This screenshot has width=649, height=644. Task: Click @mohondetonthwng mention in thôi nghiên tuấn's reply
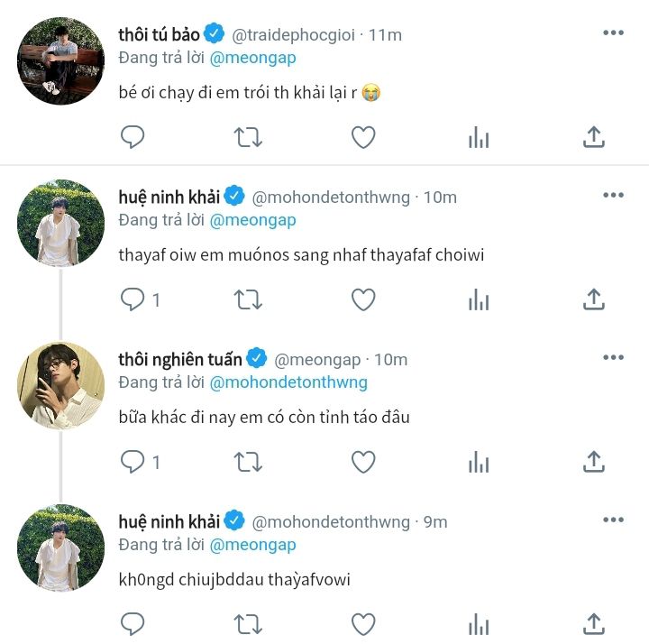pyautogui.click(x=288, y=382)
